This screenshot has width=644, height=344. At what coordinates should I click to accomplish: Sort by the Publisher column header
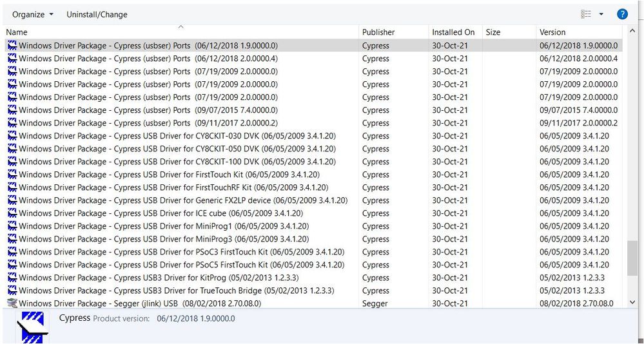378,32
